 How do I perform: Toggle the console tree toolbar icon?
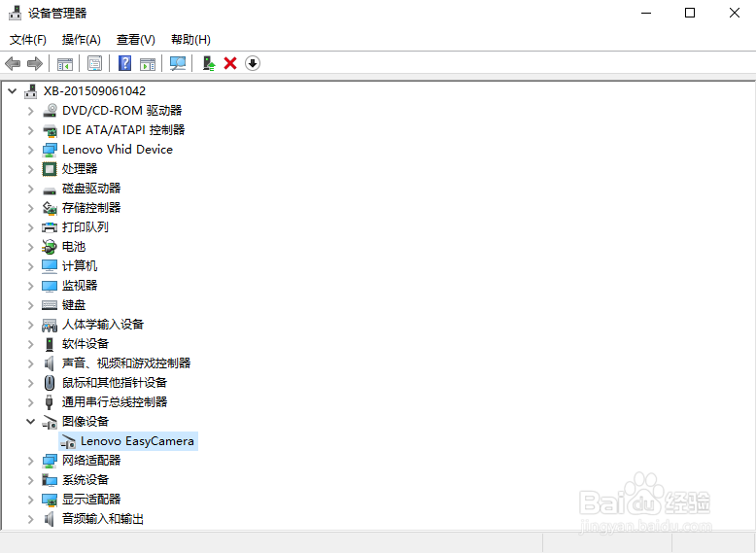[x=64, y=63]
